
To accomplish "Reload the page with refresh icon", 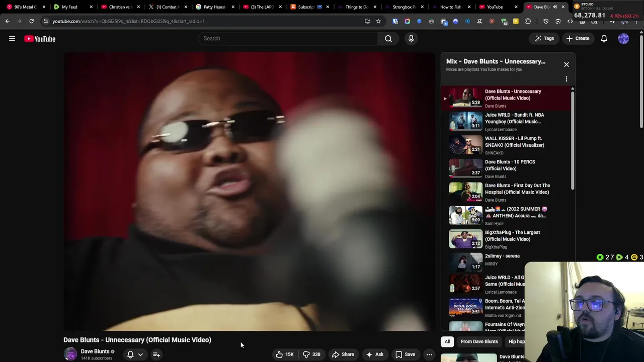I will tap(31, 21).
